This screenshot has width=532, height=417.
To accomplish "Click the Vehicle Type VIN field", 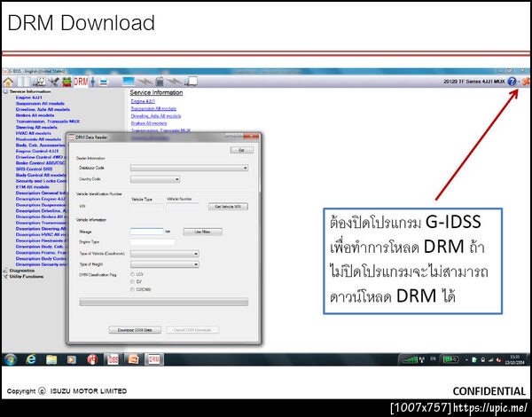I will (x=147, y=207).
